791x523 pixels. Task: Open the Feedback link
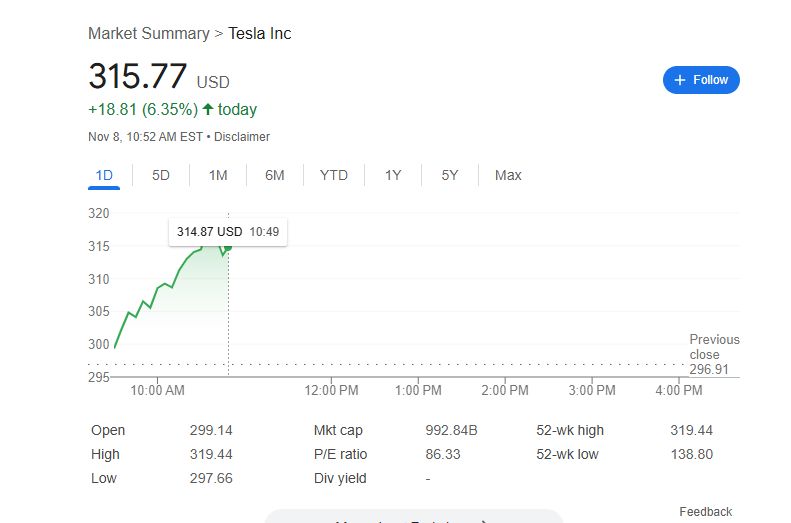[x=706, y=512]
